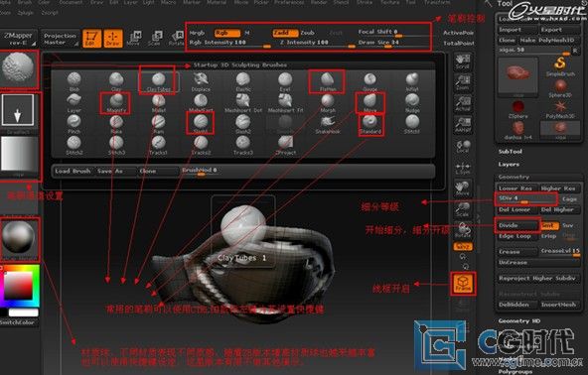Toggle the Frame wireframe display button

click(x=463, y=283)
